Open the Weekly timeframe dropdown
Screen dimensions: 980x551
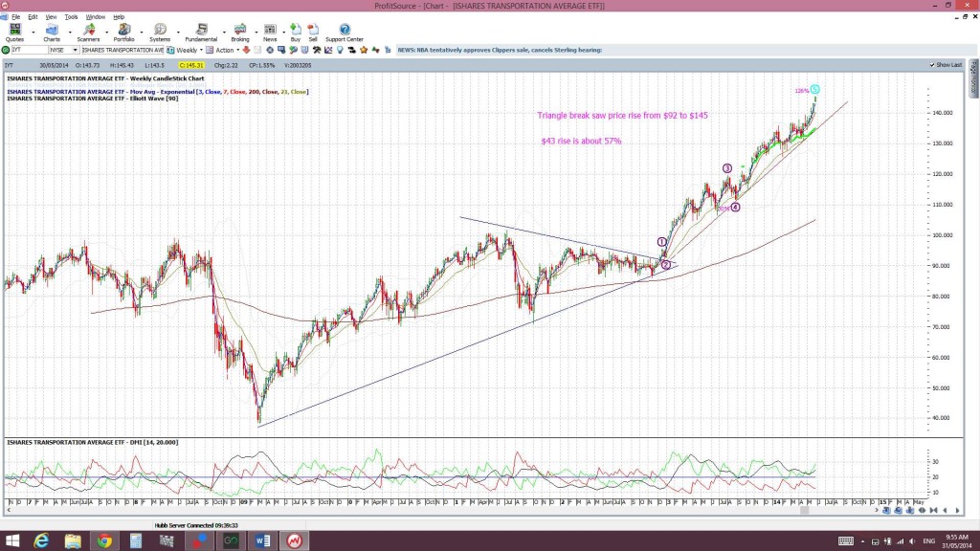[x=201, y=50]
